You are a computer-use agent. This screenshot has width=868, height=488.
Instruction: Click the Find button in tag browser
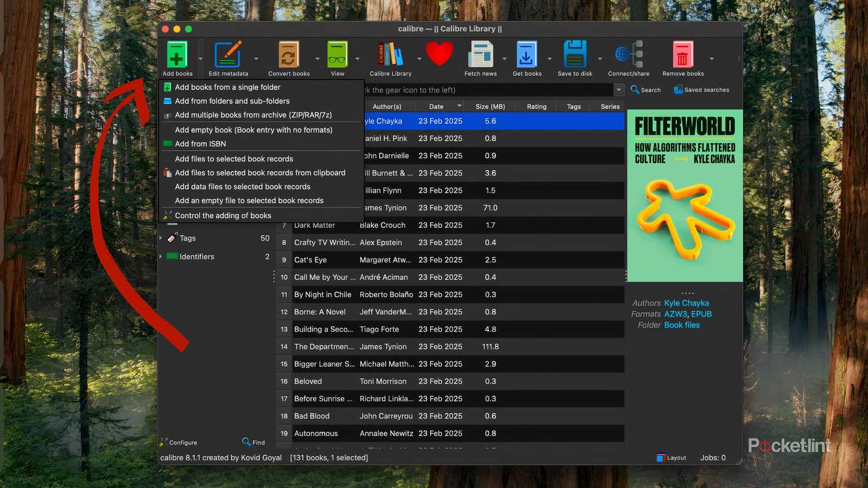point(253,442)
